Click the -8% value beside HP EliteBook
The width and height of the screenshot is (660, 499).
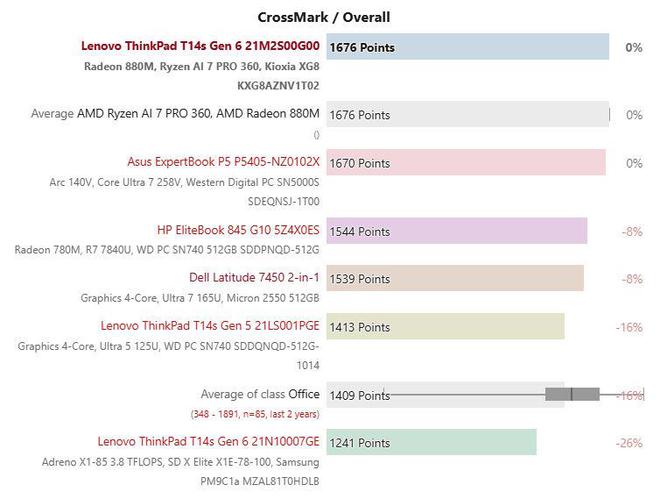click(x=632, y=232)
